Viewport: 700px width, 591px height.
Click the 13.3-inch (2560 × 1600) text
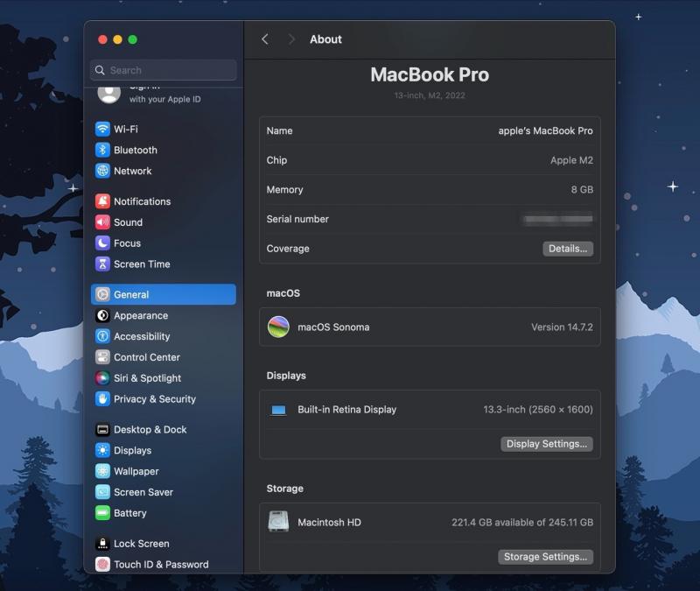coord(538,410)
